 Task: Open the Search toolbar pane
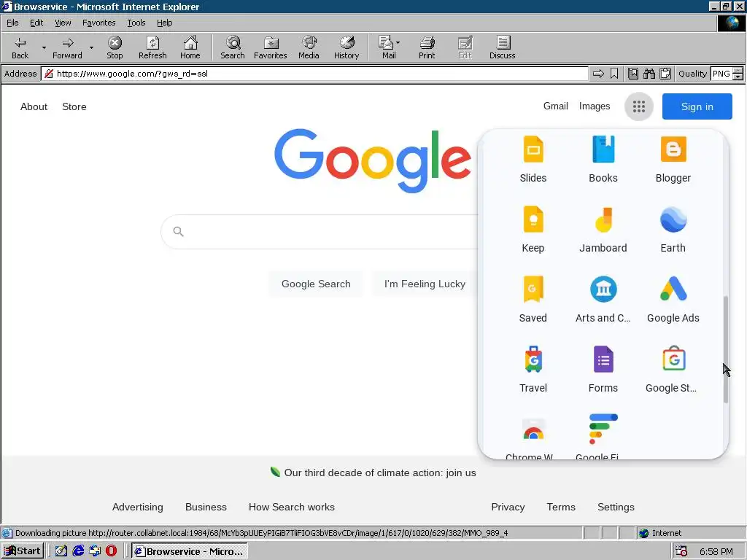point(233,47)
